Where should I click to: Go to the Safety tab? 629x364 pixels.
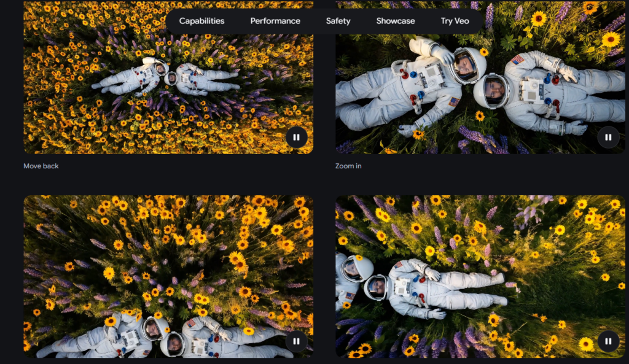pos(338,21)
